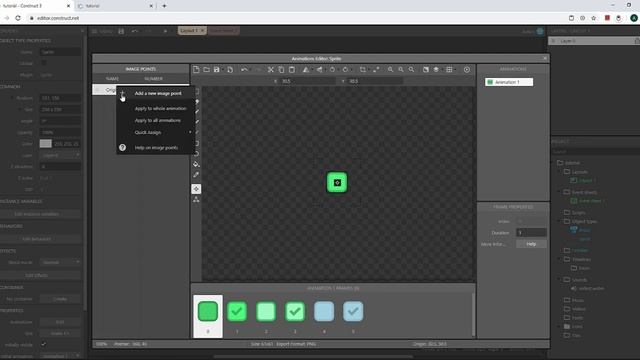Choose Apply to whole animation
The image size is (640, 360).
click(160, 109)
